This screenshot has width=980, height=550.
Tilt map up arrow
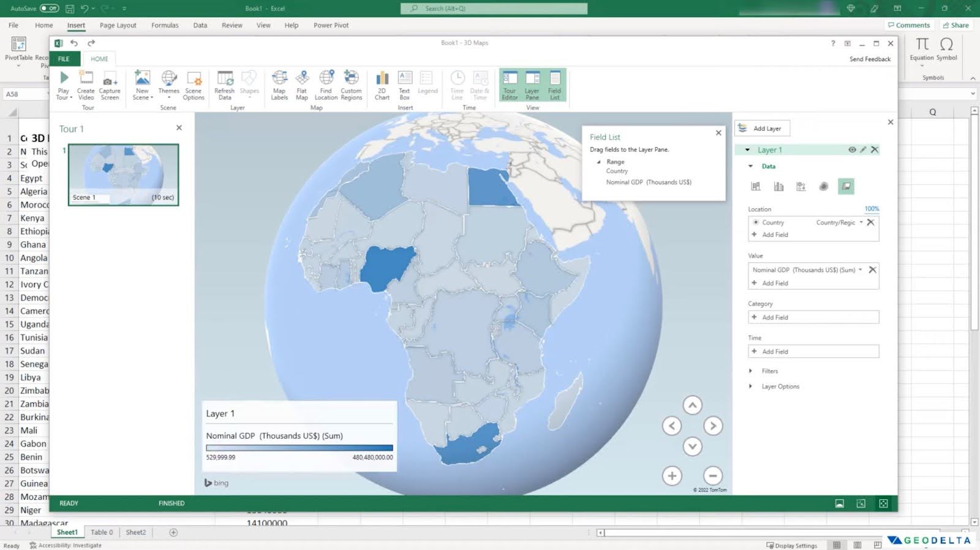(692, 405)
